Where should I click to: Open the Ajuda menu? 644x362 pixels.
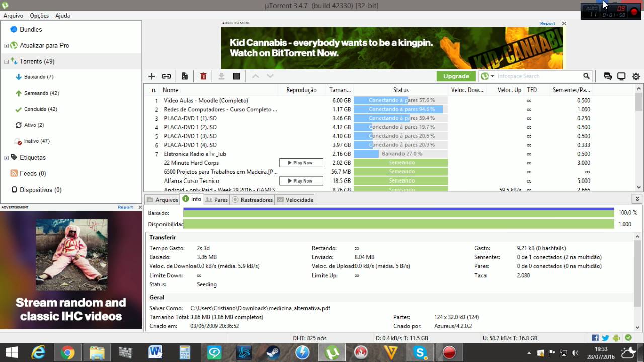62,16
